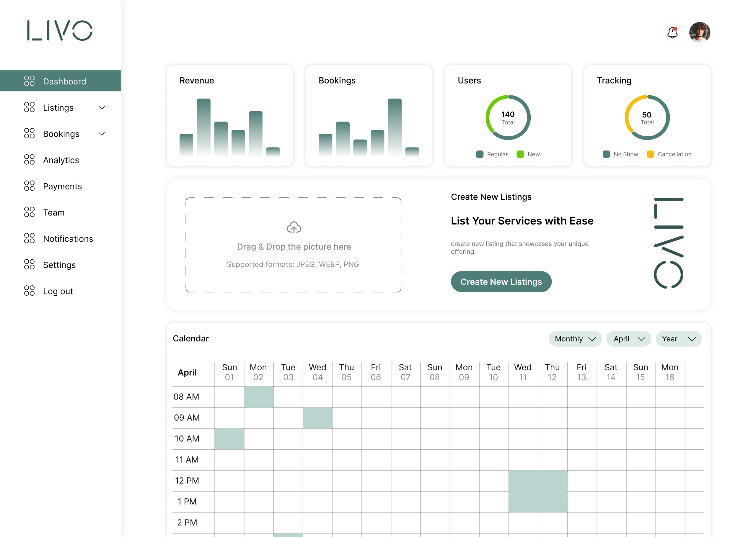Click the Analytics sidebar icon
The image size is (756, 537).
[x=30, y=160]
